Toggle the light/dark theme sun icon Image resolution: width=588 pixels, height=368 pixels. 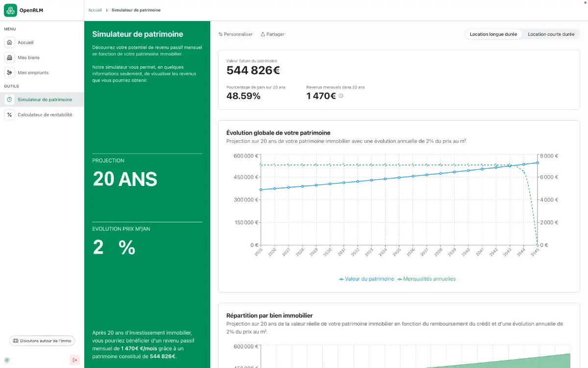click(x=7, y=360)
